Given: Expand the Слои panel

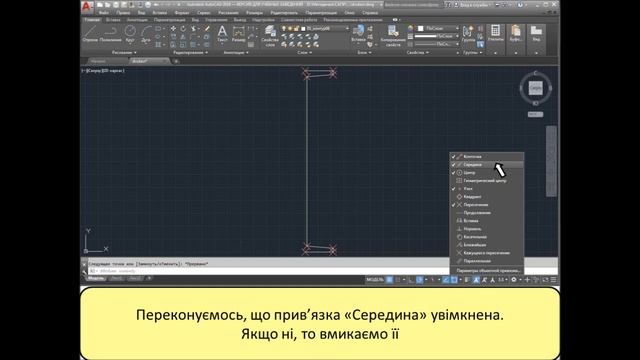Looking at the screenshot, I should (x=304, y=53).
